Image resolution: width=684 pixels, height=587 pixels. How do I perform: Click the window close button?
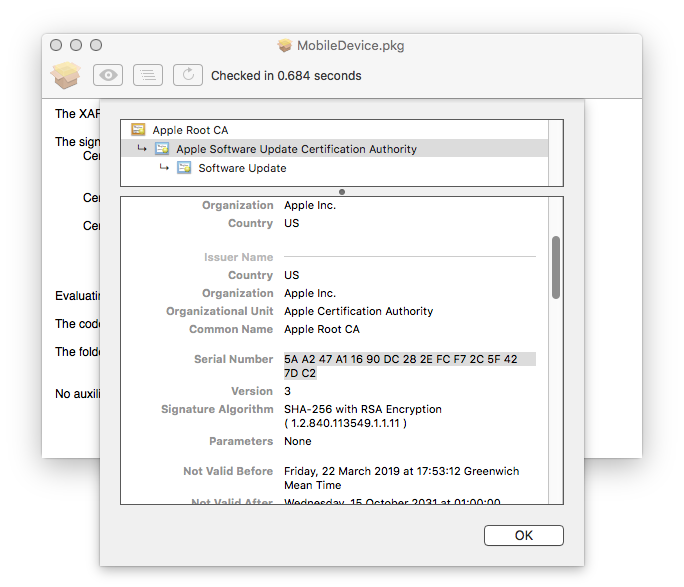point(56,45)
